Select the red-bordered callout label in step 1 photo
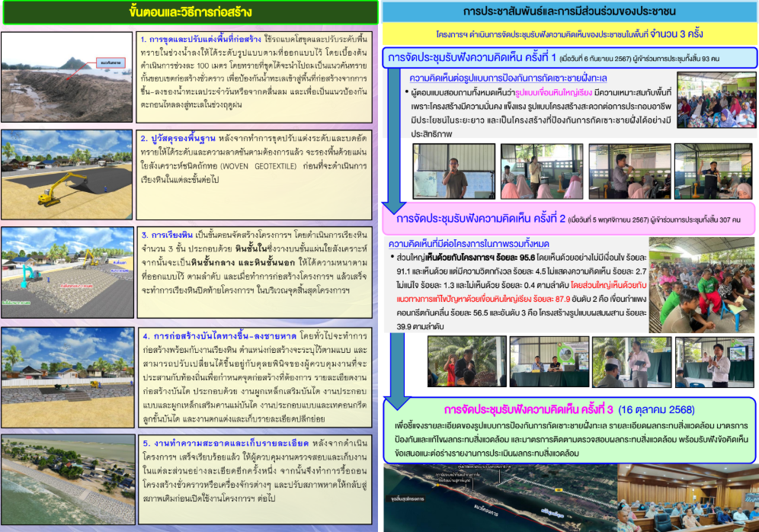 point(112,64)
